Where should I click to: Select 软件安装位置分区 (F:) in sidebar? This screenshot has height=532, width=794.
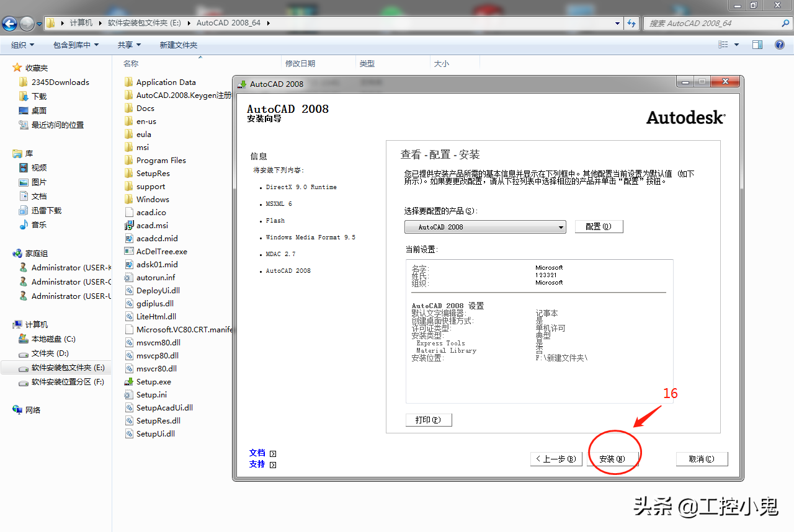(x=68, y=382)
